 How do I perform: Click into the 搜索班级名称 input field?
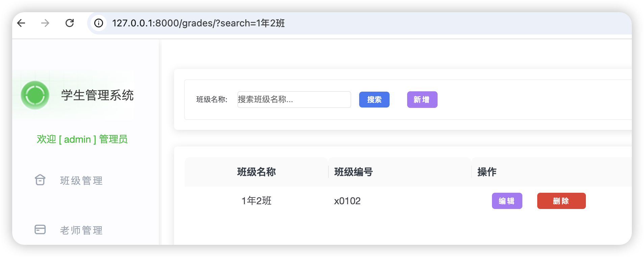pos(294,99)
